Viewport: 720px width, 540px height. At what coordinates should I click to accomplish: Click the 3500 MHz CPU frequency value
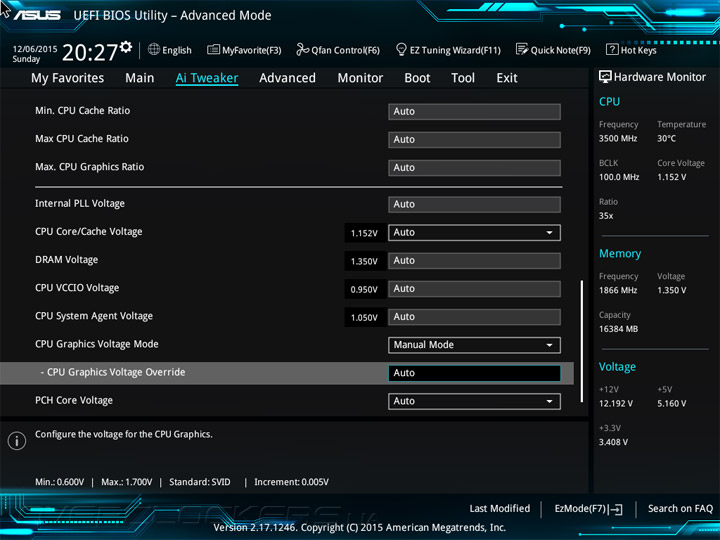[x=618, y=138]
